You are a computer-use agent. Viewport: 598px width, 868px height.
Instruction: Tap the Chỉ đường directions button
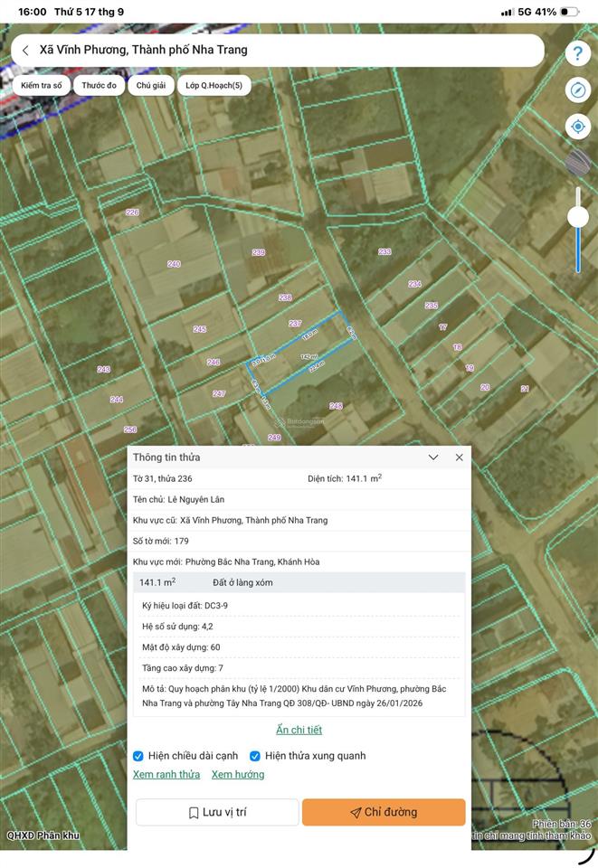click(x=384, y=812)
